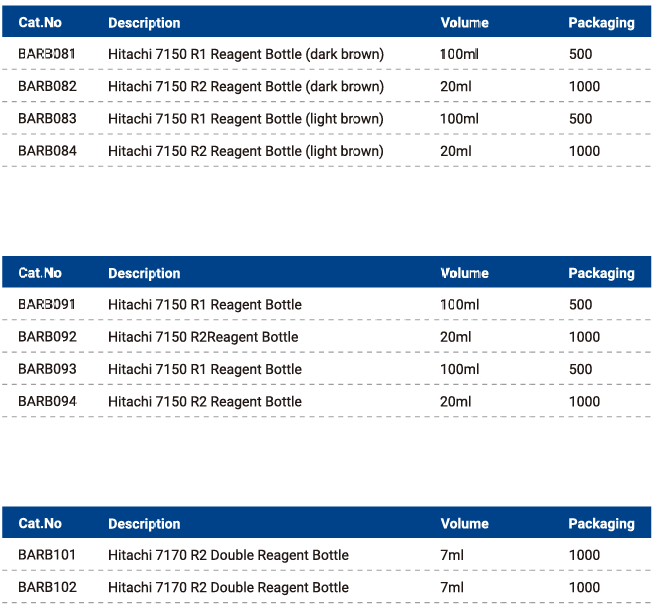Click catalog number BARB102

[x=47, y=588]
